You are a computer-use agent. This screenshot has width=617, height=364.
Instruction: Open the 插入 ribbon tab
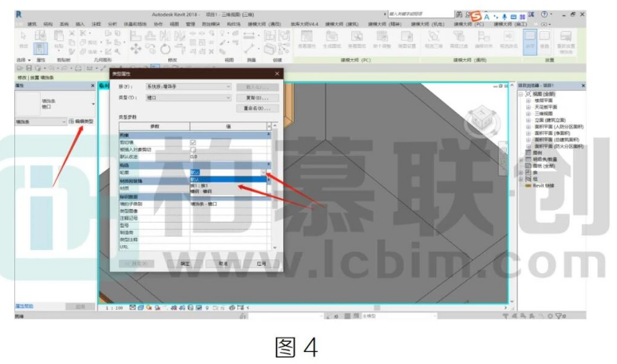[x=81, y=24]
